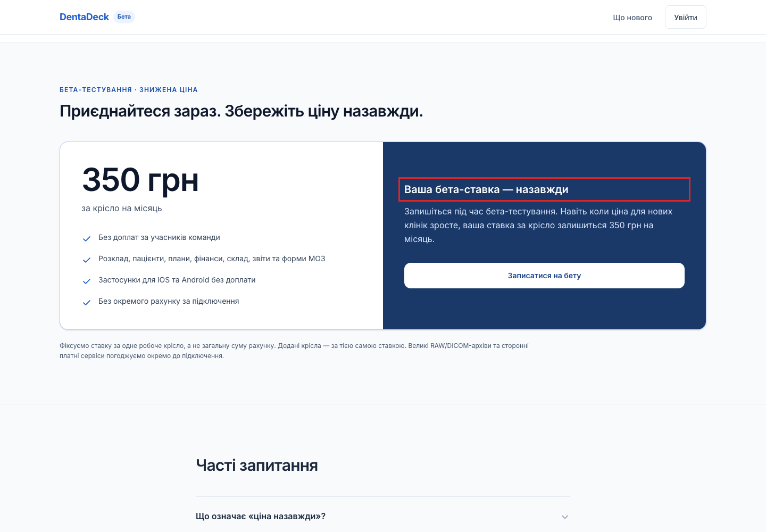Screen dimensions: 766x532
Task: Click the БЕТА-ТЕСТУВАННЯ · ЗНИЖЕНА ЦІНА label
Action: pos(129,90)
